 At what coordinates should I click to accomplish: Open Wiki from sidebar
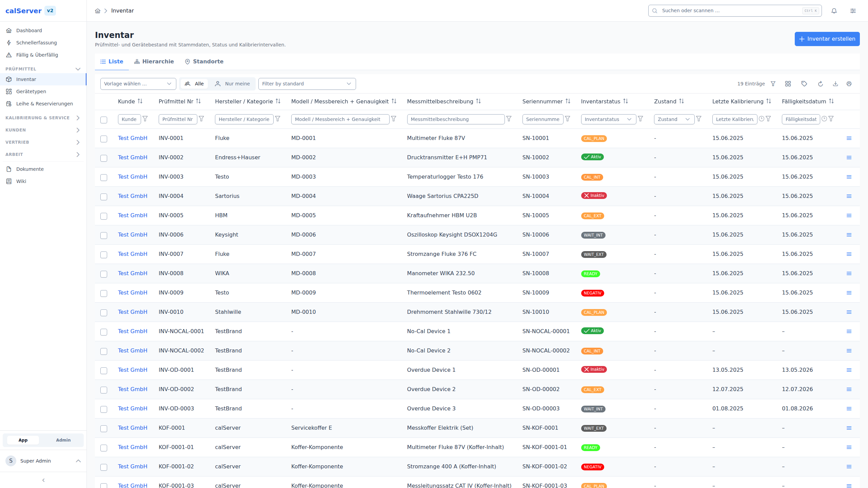(x=43, y=181)
